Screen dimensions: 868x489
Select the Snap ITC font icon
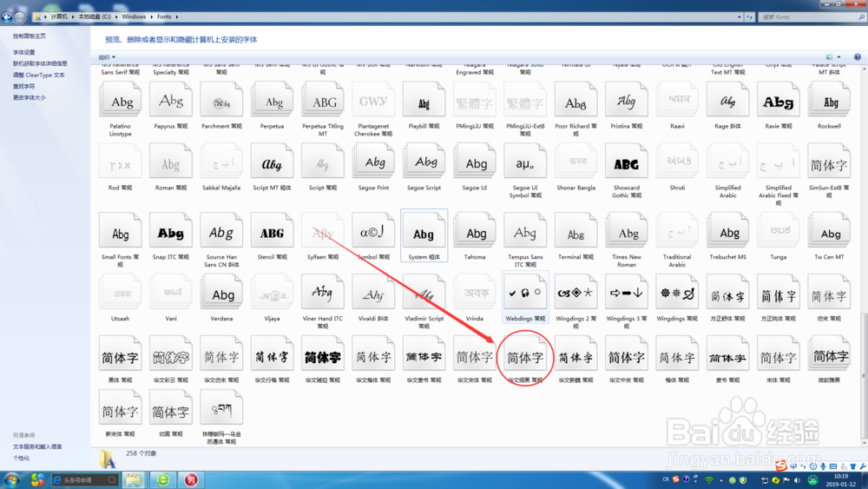pyautogui.click(x=171, y=231)
